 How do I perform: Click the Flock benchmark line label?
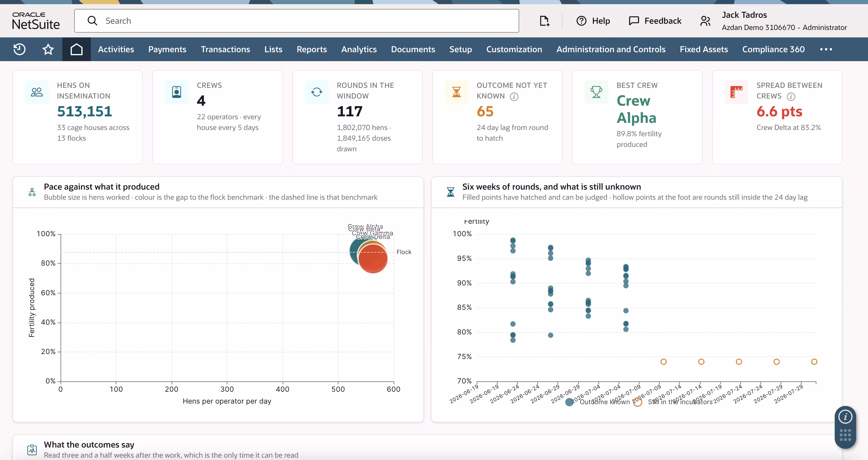pos(404,252)
